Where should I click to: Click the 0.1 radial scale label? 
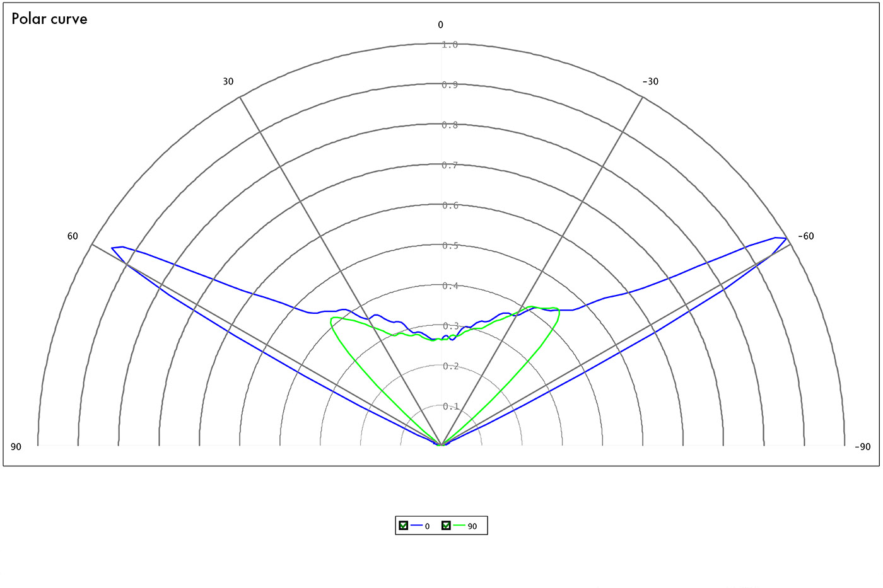pyautogui.click(x=450, y=406)
